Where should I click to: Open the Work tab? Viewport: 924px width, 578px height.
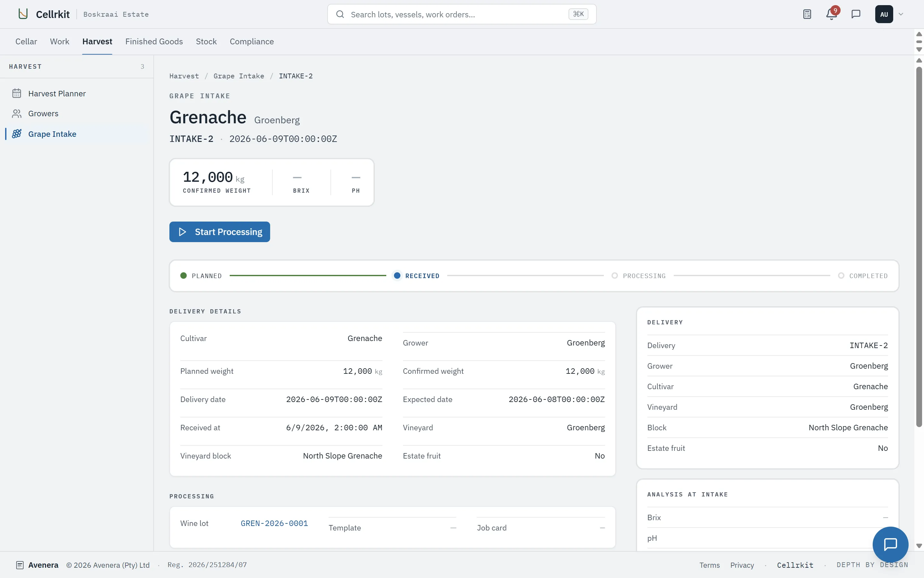click(60, 41)
